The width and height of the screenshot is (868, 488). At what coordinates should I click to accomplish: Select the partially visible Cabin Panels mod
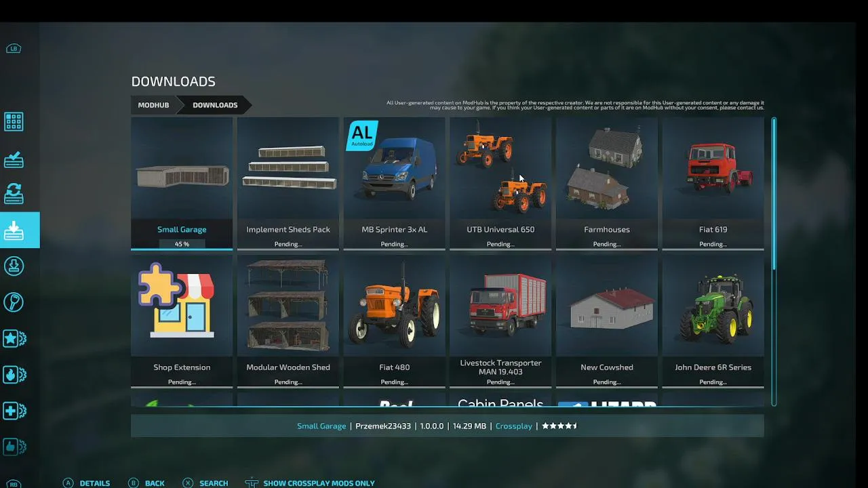500,401
